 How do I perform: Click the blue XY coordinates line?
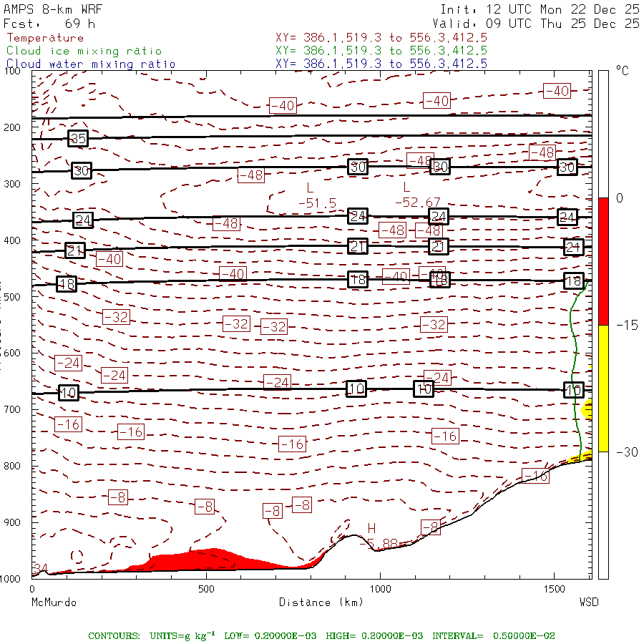(x=381, y=64)
